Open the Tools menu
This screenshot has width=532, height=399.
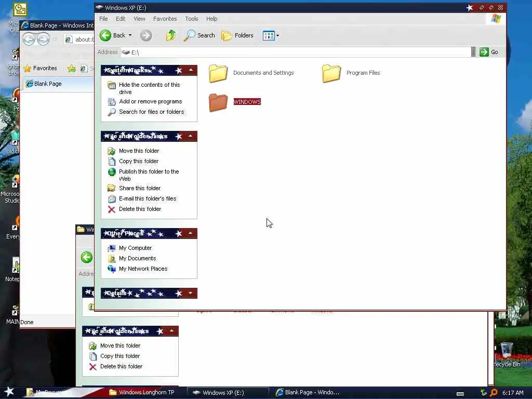191,19
